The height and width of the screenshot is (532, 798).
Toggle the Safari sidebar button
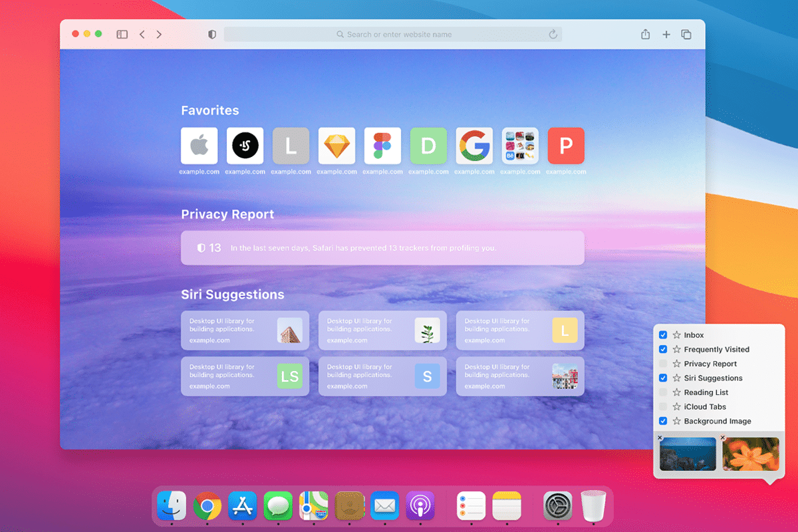pyautogui.click(x=122, y=35)
